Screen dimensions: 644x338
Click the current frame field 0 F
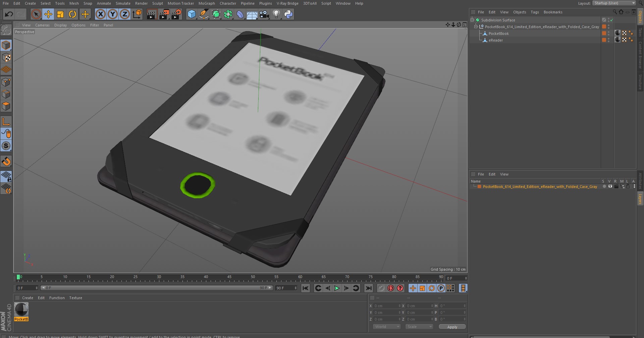click(27, 288)
